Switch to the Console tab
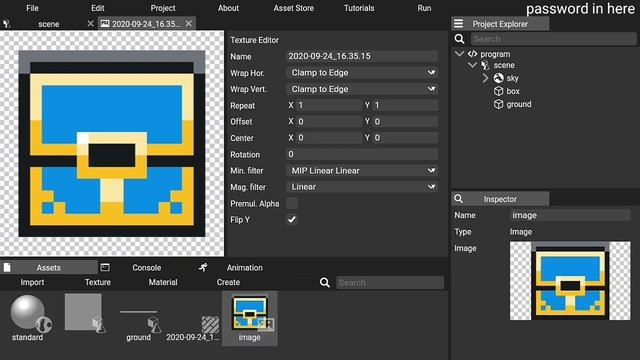This screenshot has width=640, height=360. point(147,267)
